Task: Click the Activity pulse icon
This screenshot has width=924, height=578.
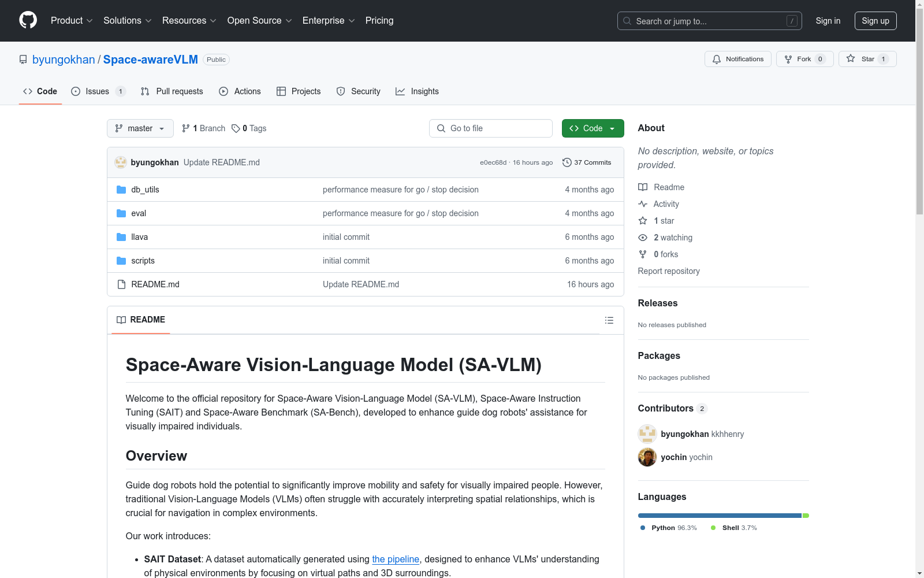Action: (643, 204)
